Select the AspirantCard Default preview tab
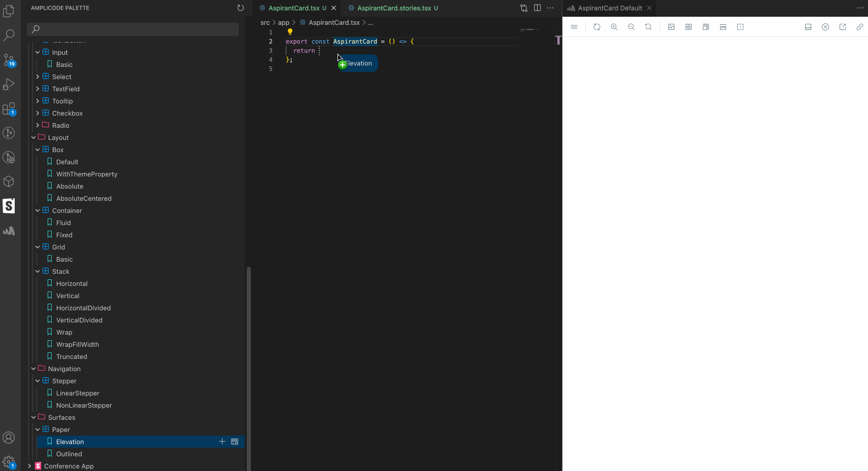 click(610, 8)
